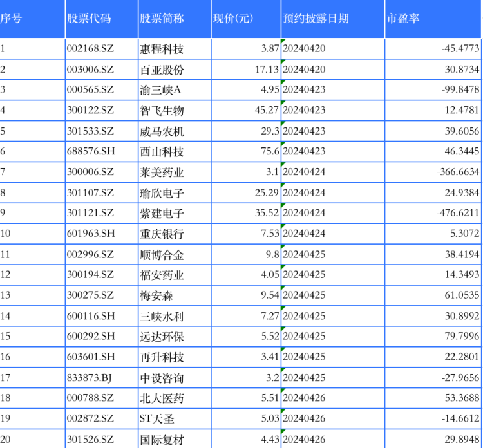Select the 惠程科技 name cell
Image resolution: width=483 pixels, height=448 pixels.
(175, 49)
